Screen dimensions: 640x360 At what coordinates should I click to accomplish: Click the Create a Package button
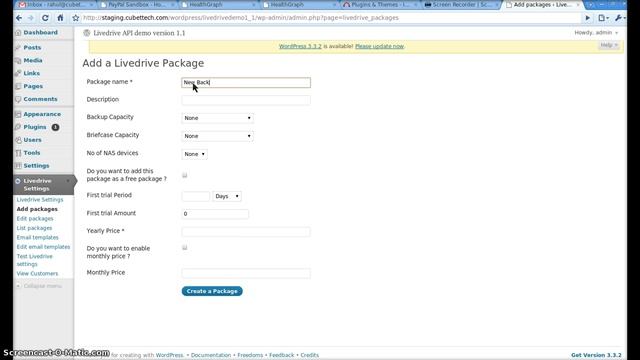(x=212, y=291)
